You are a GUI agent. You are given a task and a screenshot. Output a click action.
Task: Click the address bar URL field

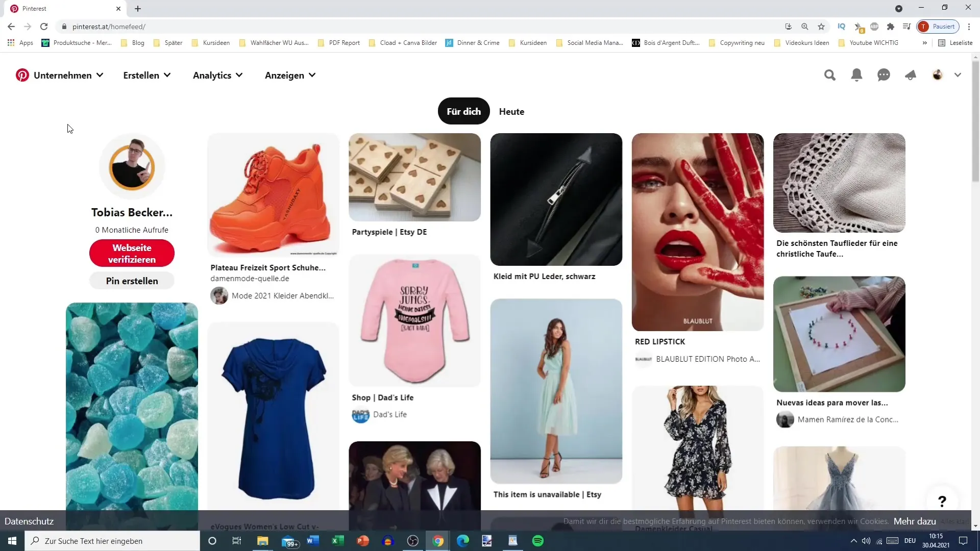pos(419,27)
